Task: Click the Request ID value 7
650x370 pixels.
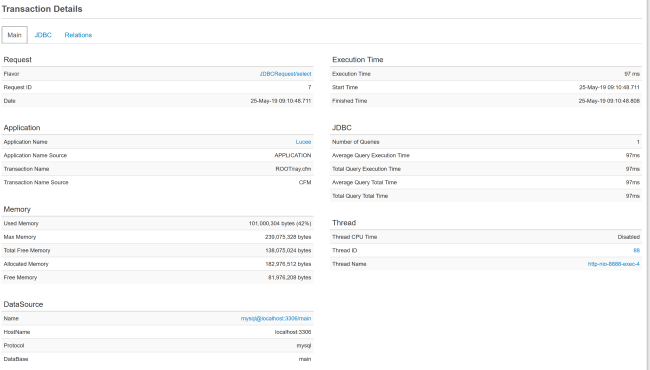Action: 309,87
